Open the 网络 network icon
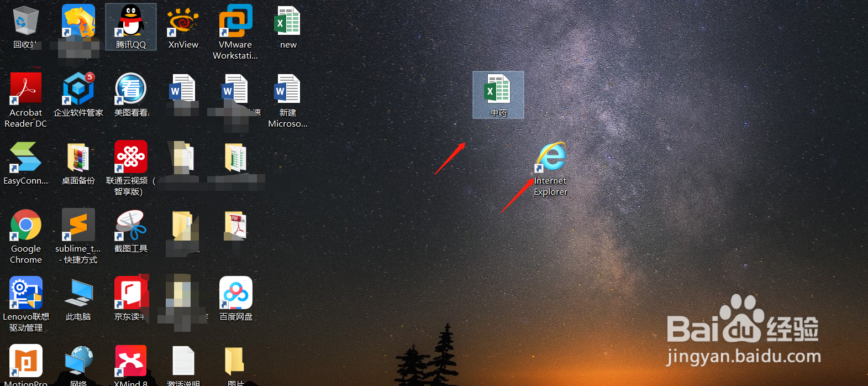Screen dimensions: 868x386 coord(78,365)
